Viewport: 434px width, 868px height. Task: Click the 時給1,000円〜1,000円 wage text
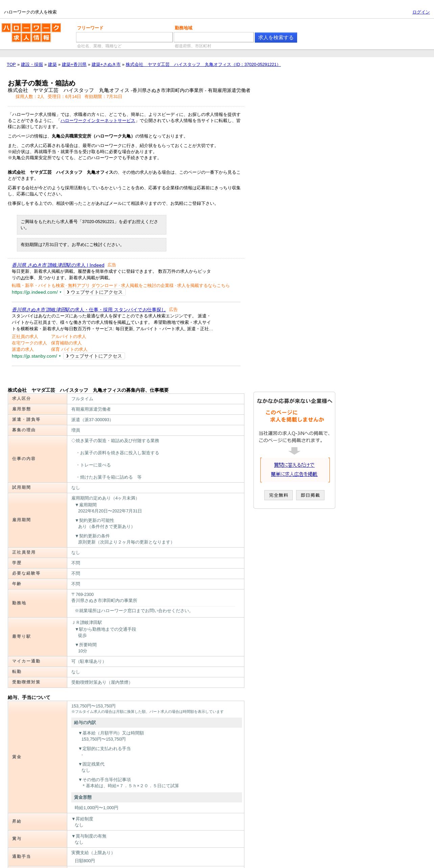pyautogui.click(x=96, y=808)
